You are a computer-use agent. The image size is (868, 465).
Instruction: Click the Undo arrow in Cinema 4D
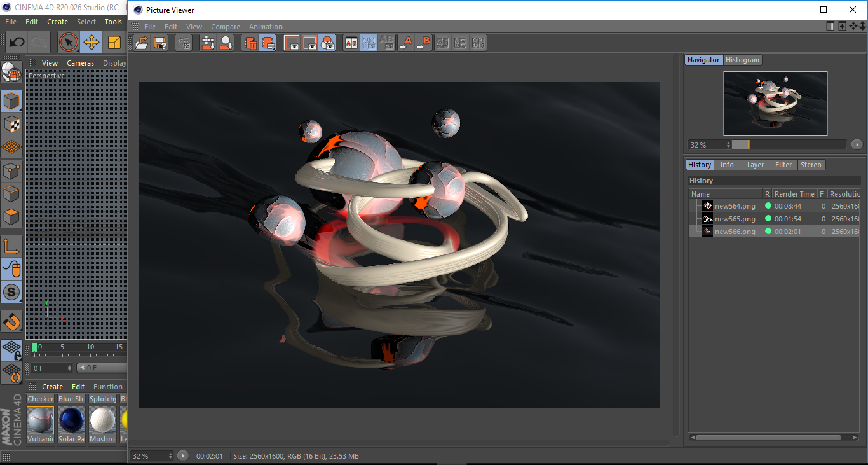click(17, 43)
